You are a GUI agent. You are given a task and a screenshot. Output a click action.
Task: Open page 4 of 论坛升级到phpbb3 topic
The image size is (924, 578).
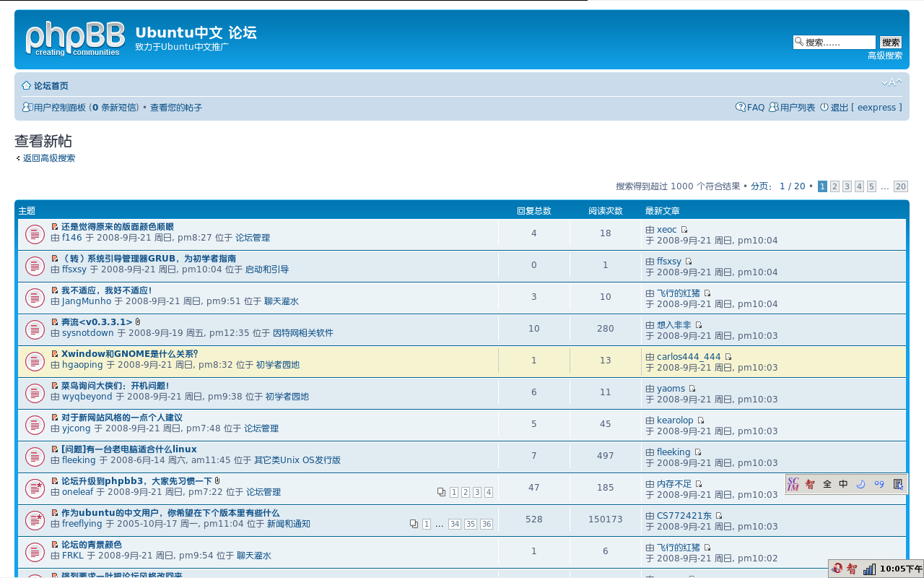click(x=489, y=493)
